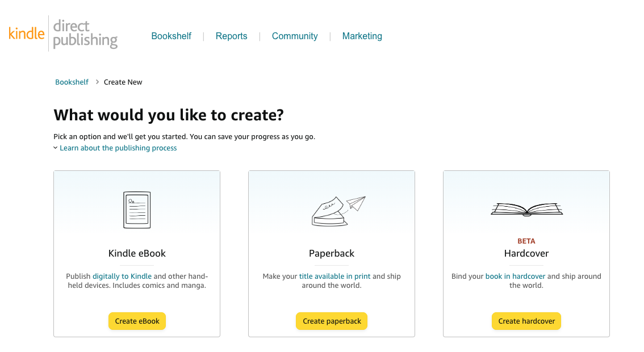Click the breadcrumb arrow separator icon

pos(97,82)
